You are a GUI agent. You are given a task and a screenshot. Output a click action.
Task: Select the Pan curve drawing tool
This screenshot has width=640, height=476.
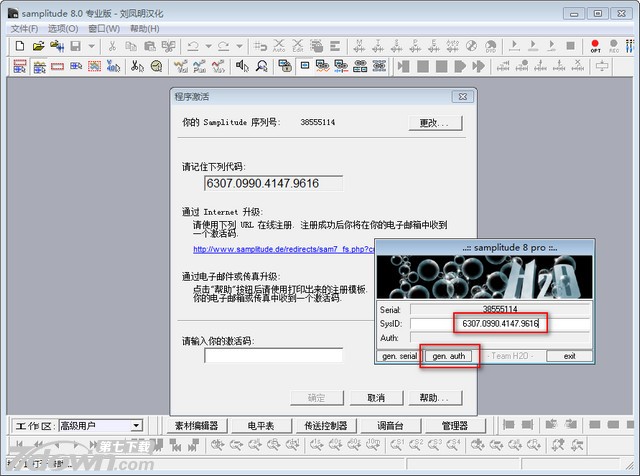pos(199,66)
